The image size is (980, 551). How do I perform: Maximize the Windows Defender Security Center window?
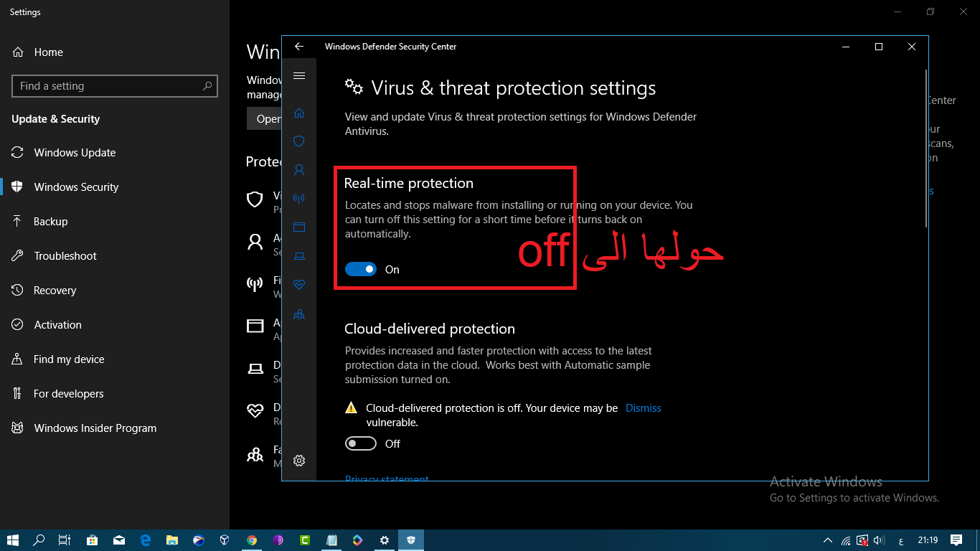click(879, 47)
